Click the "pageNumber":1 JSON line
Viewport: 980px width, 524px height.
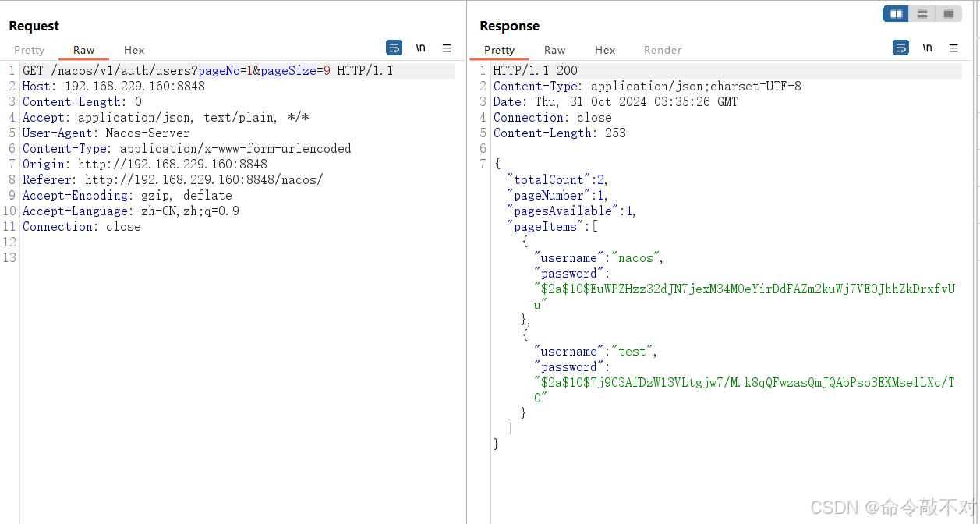[x=557, y=196]
